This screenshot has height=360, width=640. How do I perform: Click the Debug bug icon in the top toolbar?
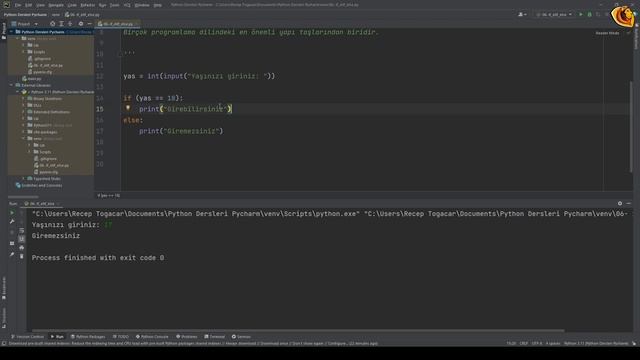[589, 15]
